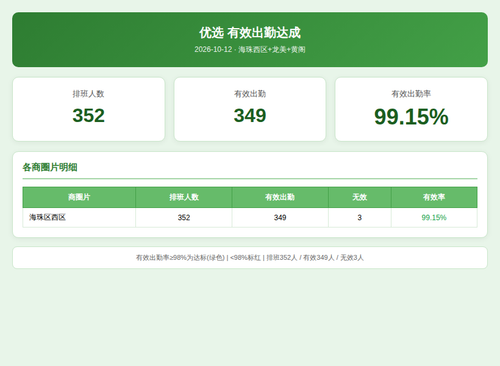Click the 349 value in 有效出勤 card
The width and height of the screenshot is (500, 366).
250,116
